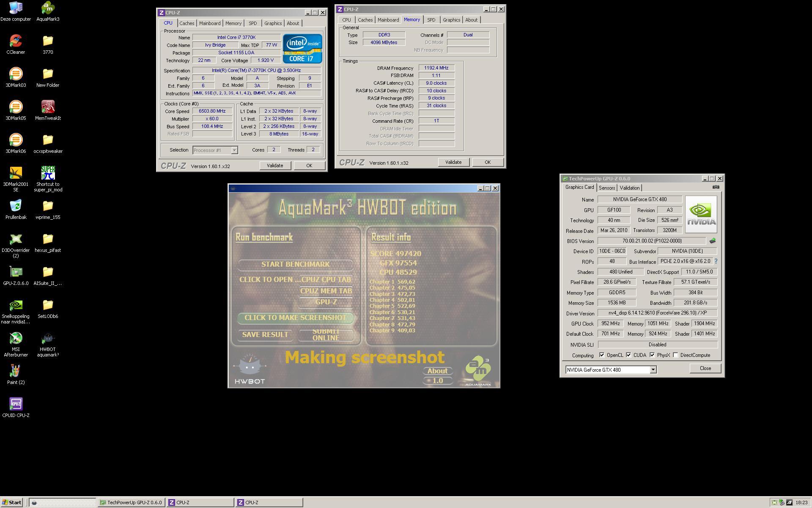Open Mainboard tab in left CPU-Z

tap(210, 23)
